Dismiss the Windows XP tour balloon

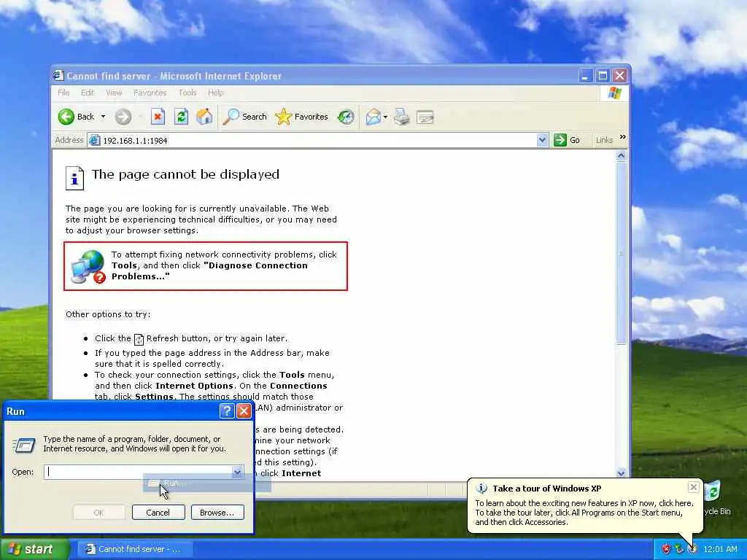point(694,487)
